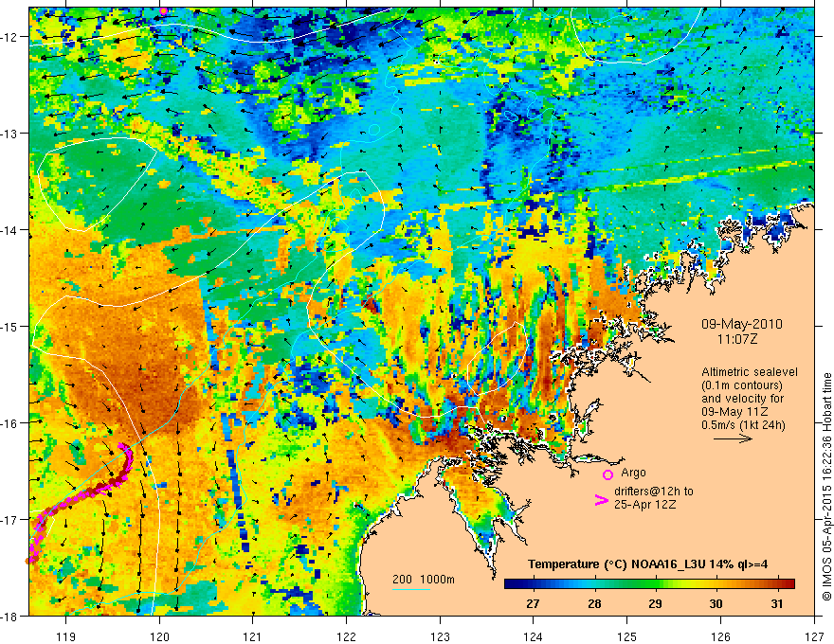Click the IMOS copyright timestamp text
834x644 pixels.
(x=826, y=486)
